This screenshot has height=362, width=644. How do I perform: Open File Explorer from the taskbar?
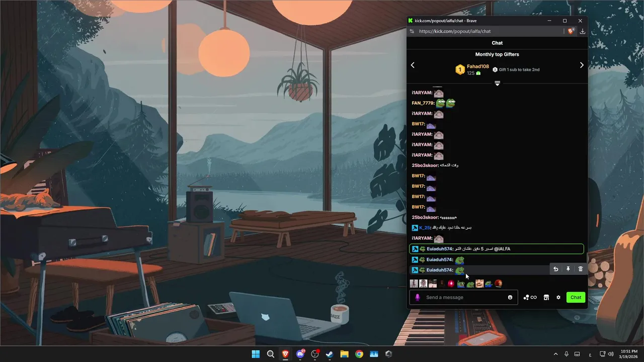(345, 354)
